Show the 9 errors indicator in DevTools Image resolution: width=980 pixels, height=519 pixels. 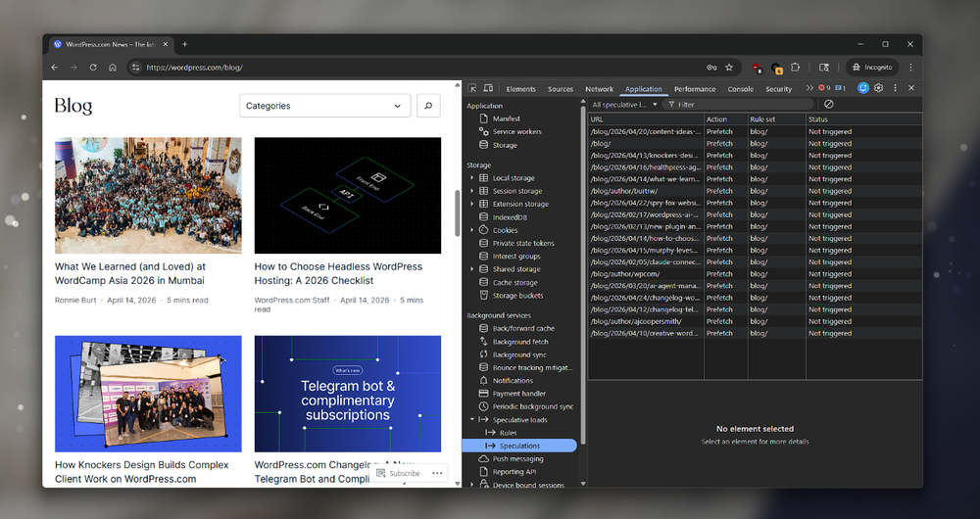pyautogui.click(x=824, y=88)
